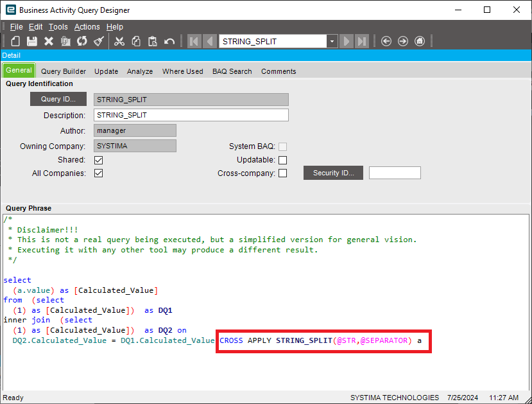Open the File menu
This screenshot has height=404, width=532.
click(x=16, y=27)
